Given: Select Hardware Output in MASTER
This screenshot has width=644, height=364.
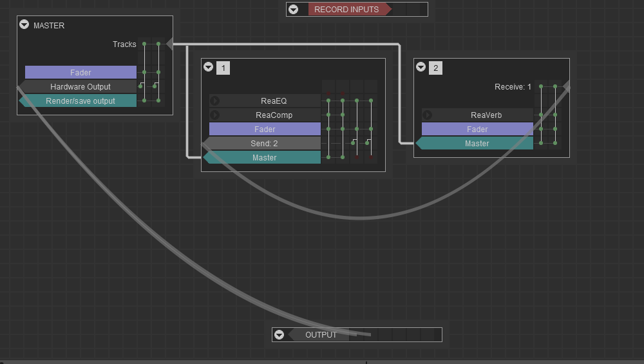Looking at the screenshot, I should point(78,87).
